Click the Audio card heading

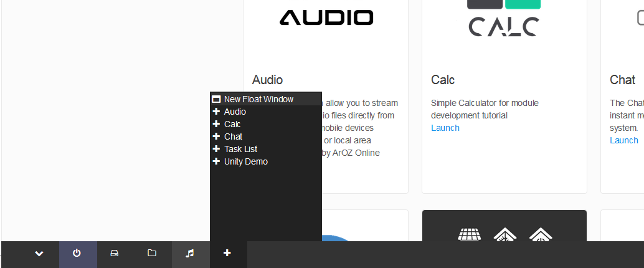point(267,80)
